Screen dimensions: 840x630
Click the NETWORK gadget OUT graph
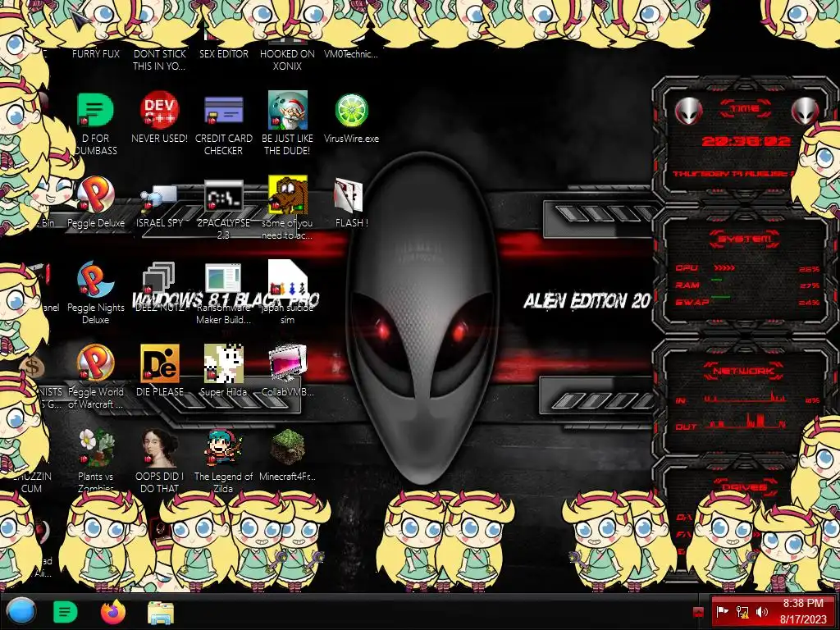coord(745,421)
